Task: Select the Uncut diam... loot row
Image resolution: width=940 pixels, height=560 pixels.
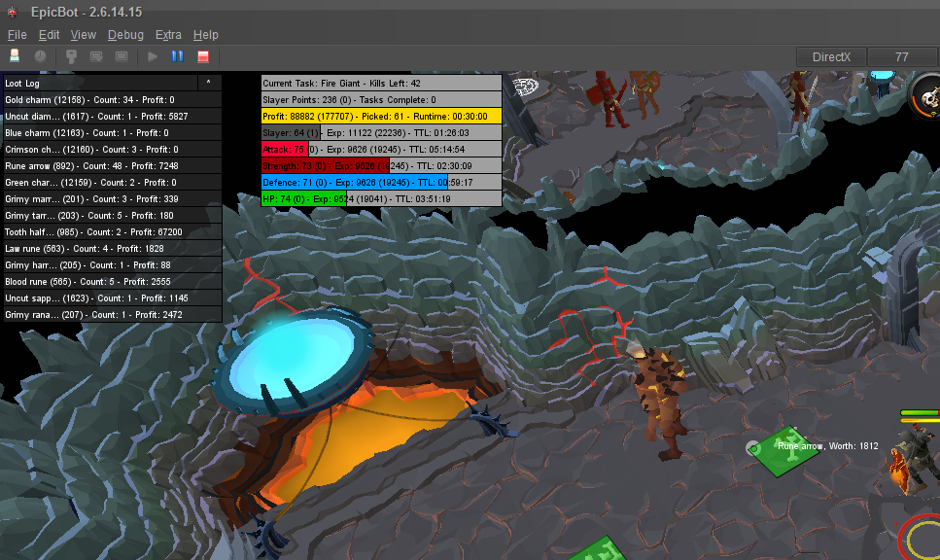Action: coord(113,117)
